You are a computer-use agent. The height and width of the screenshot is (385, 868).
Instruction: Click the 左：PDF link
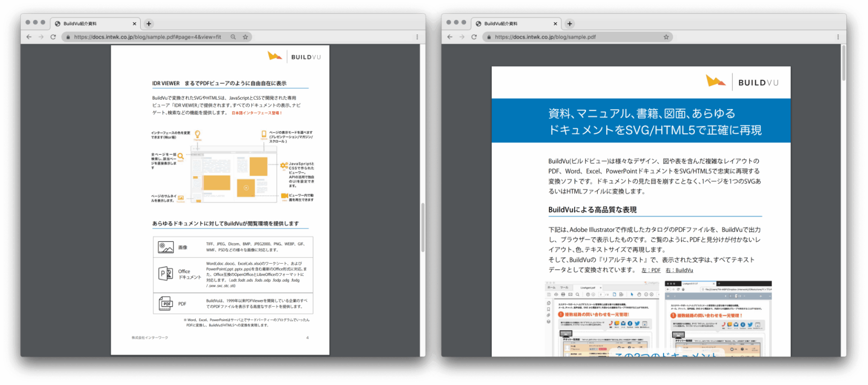651,271
